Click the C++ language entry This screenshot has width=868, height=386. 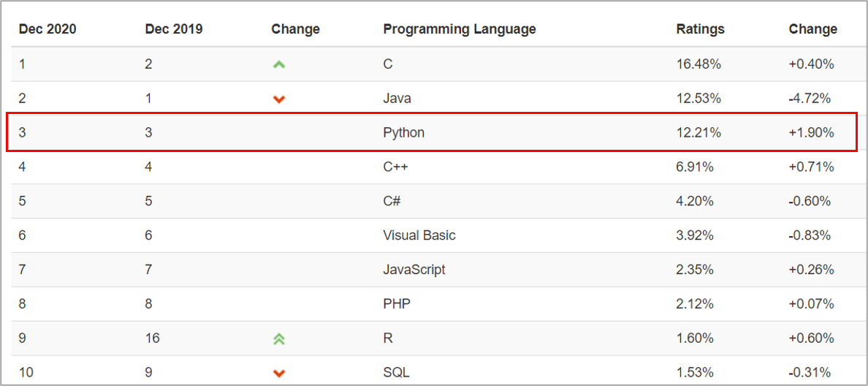(395, 167)
